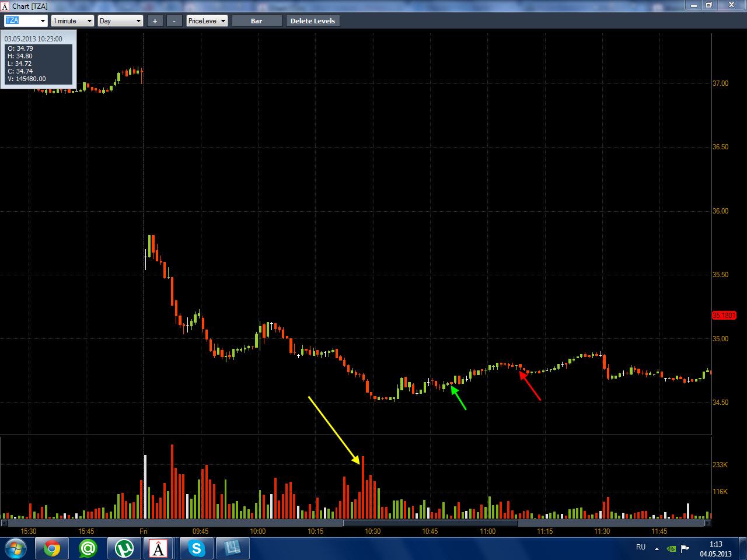Select the trading app icon with letter A in taskbar
Screen dimensions: 747x560
click(159, 549)
